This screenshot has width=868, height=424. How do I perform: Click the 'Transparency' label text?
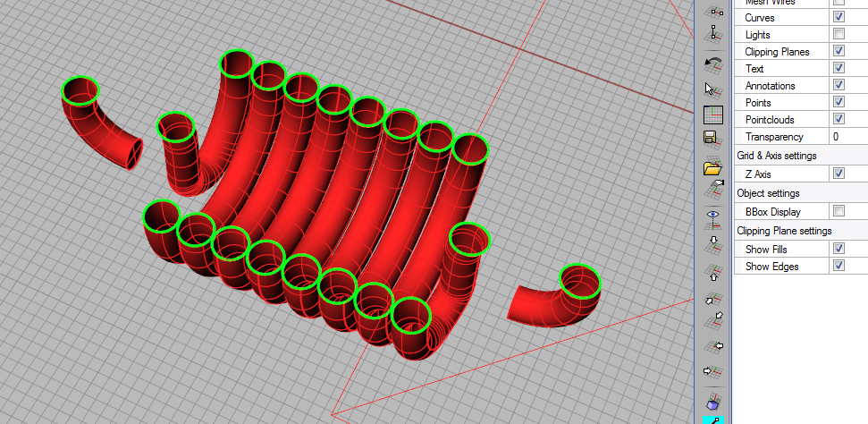tap(774, 137)
